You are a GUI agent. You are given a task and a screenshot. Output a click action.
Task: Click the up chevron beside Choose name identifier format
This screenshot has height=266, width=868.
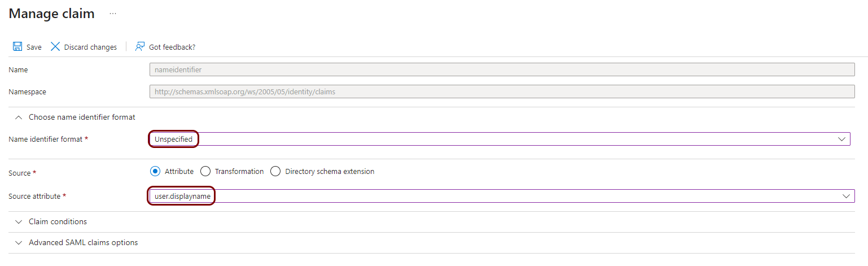[19, 117]
